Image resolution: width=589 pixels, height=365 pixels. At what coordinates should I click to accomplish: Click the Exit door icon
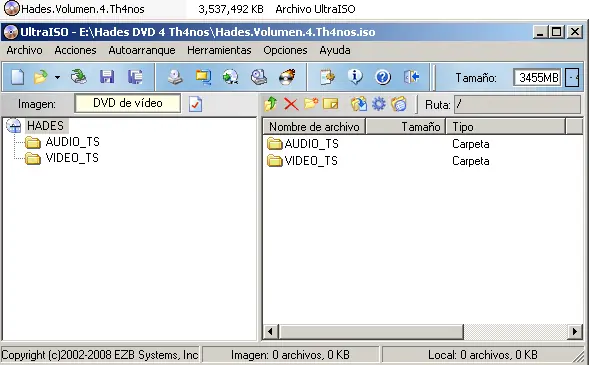pyautogui.click(x=412, y=77)
